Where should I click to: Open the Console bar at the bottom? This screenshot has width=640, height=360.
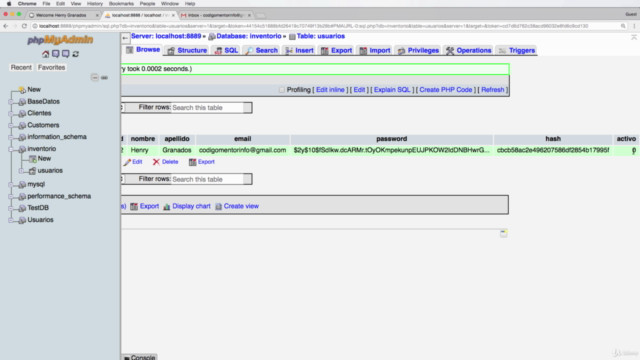(139, 357)
